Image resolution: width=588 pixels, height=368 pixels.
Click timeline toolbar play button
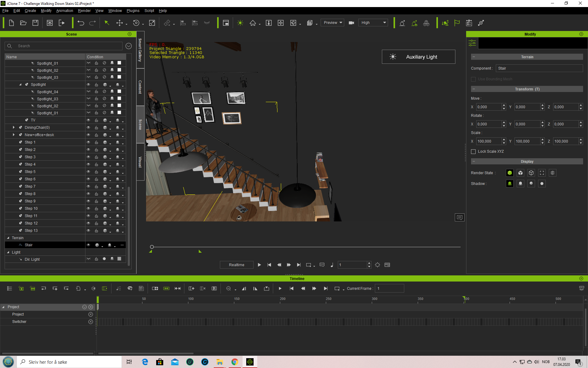pyautogui.click(x=280, y=289)
